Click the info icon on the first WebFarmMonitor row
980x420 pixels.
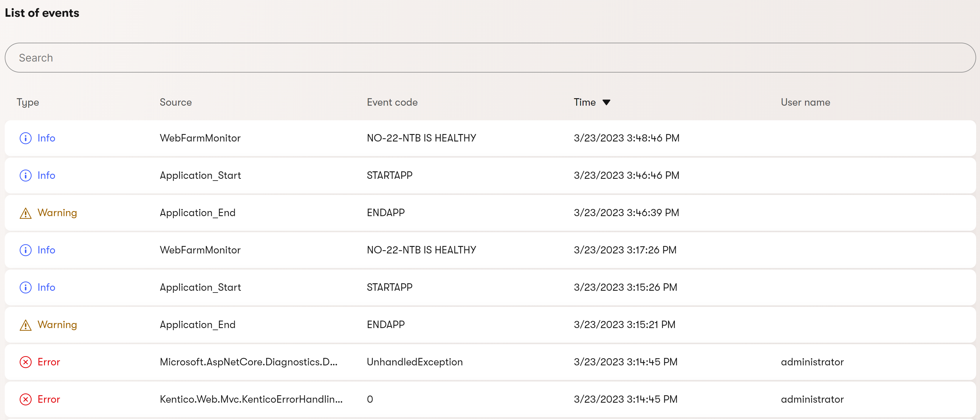click(x=25, y=138)
